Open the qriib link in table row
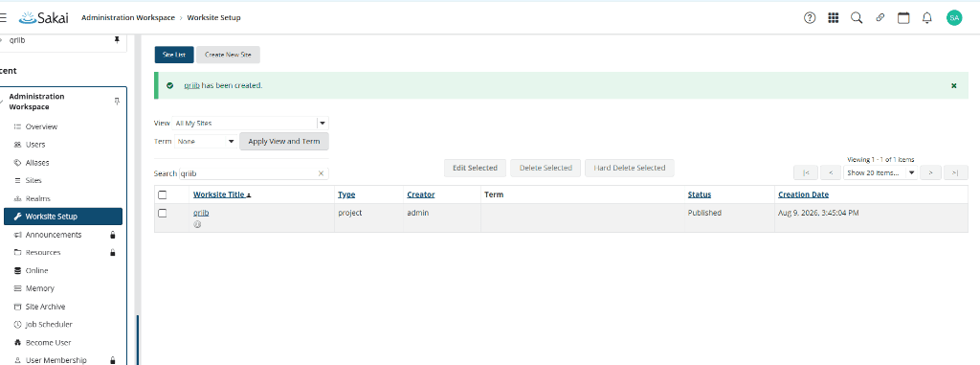 [x=201, y=213]
